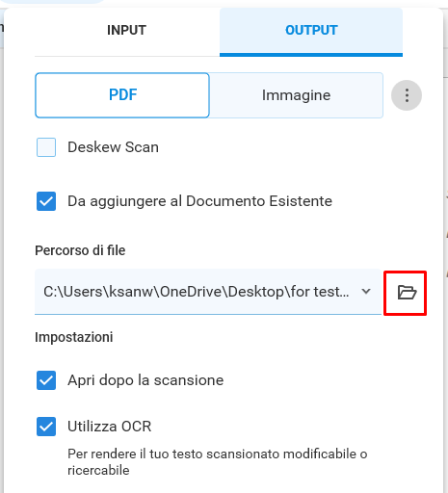Click the Percorso di file heading
The image size is (448, 493).
[x=80, y=250]
